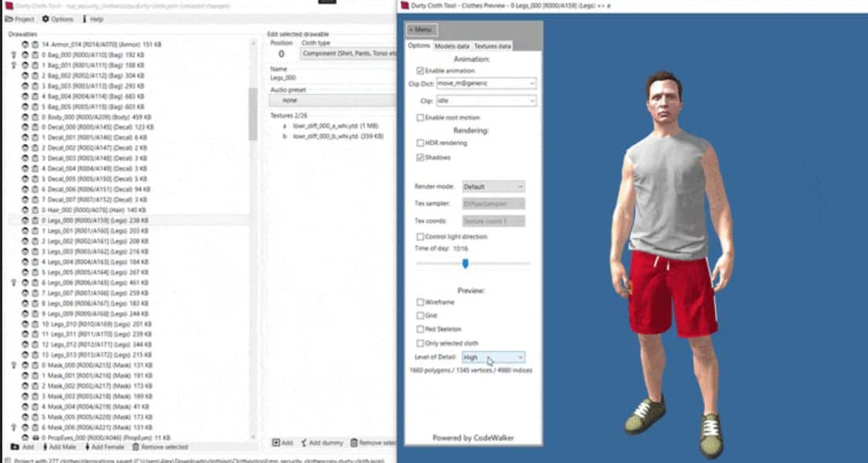The width and height of the screenshot is (868, 463).
Task: Click the Time of day slider handle
Action: click(465, 264)
